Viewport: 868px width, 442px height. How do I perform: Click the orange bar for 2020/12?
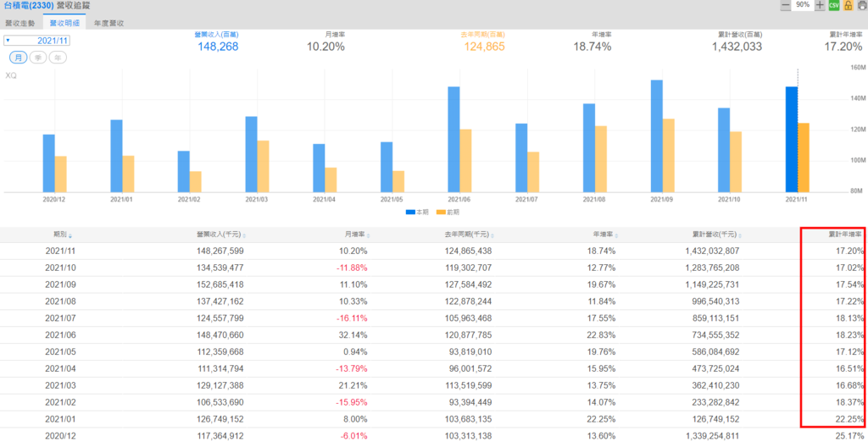60,174
